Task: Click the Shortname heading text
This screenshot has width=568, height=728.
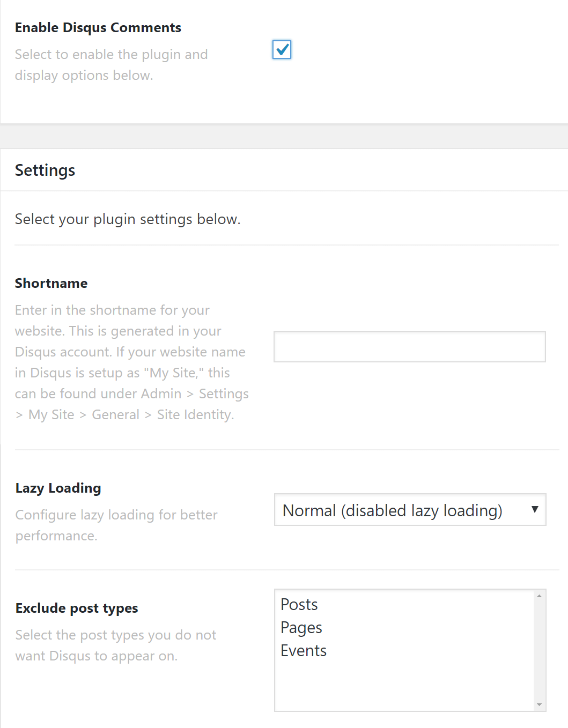Action: point(51,283)
